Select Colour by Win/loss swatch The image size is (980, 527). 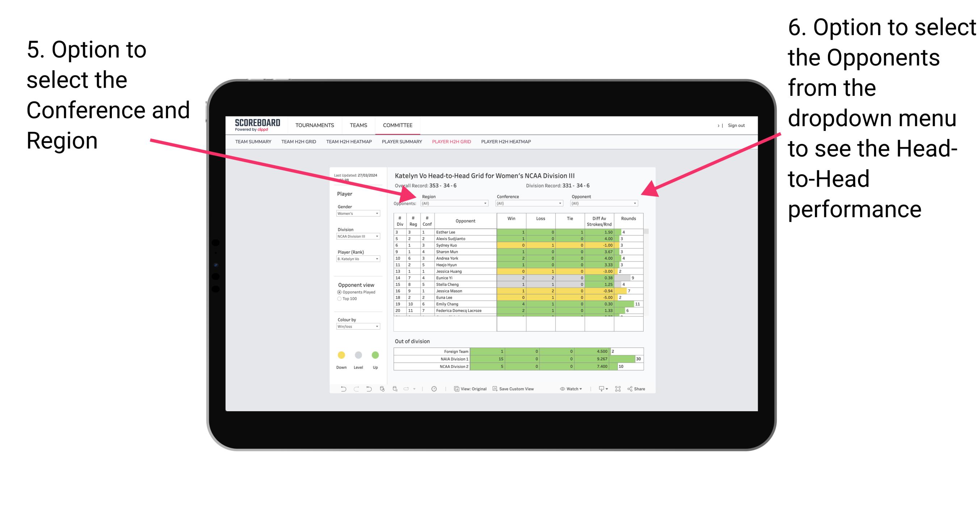pyautogui.click(x=357, y=327)
